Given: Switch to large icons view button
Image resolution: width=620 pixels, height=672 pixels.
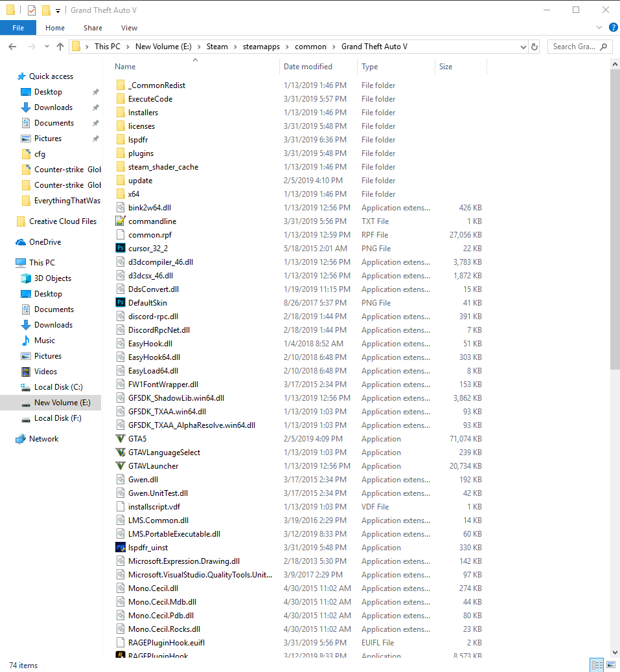Looking at the screenshot, I should pos(612,665).
